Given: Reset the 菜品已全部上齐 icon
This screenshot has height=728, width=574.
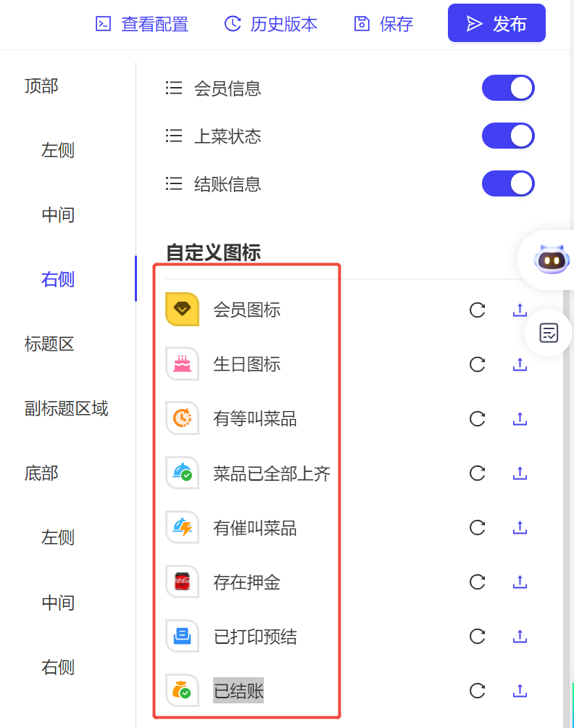Looking at the screenshot, I should point(477,473).
